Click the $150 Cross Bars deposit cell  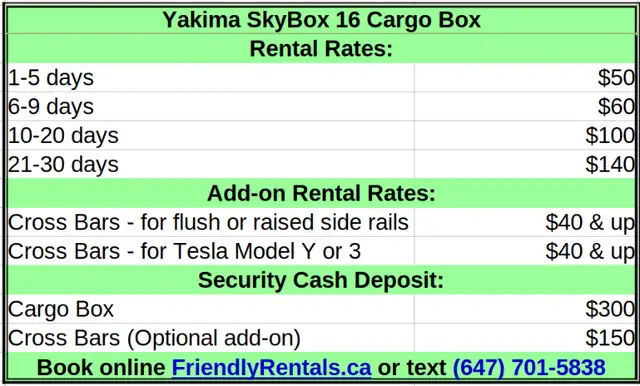tap(525, 338)
